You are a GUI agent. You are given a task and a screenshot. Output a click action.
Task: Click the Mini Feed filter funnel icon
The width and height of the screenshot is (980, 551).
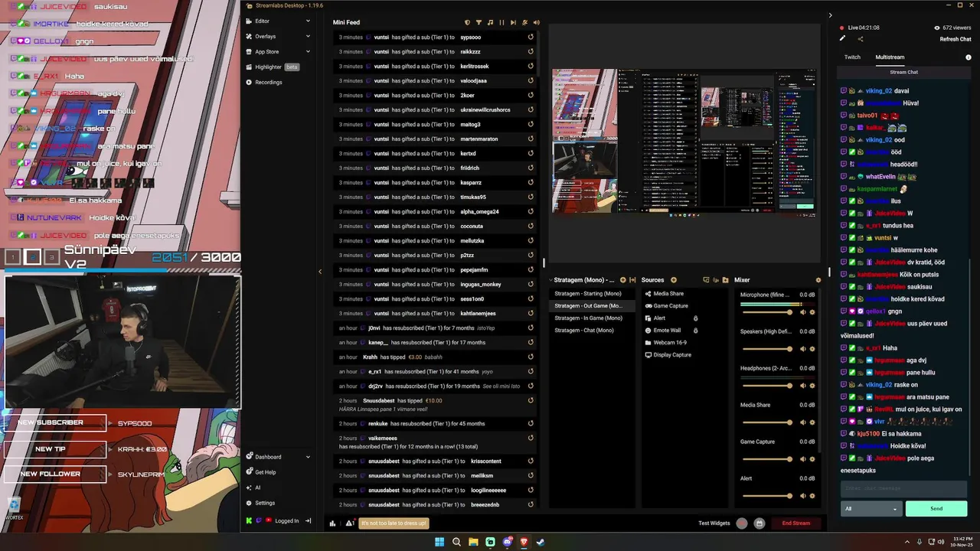[x=479, y=22]
